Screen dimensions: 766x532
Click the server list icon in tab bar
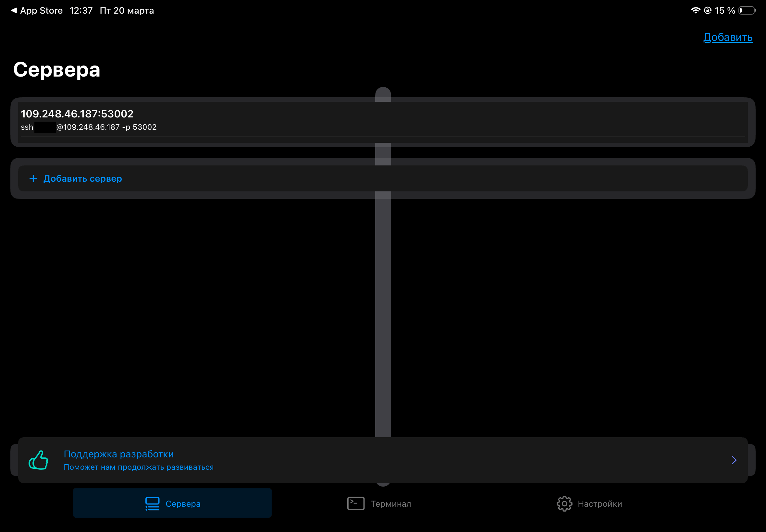(x=153, y=503)
